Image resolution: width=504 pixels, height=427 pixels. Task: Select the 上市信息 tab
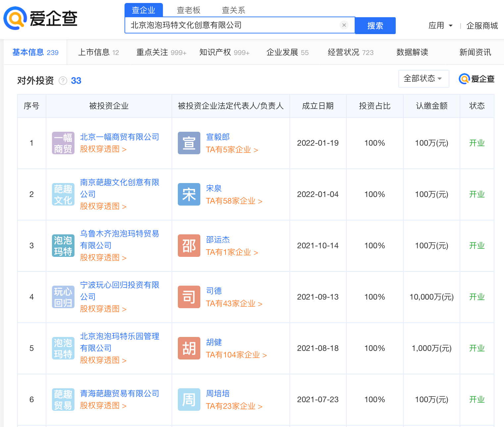coord(98,52)
